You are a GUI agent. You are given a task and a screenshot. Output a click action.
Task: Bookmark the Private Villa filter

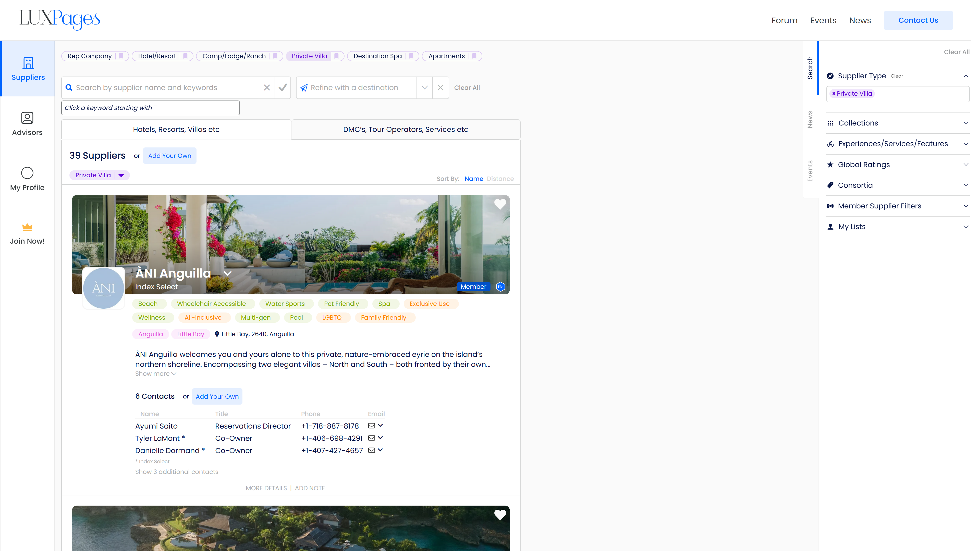click(336, 56)
